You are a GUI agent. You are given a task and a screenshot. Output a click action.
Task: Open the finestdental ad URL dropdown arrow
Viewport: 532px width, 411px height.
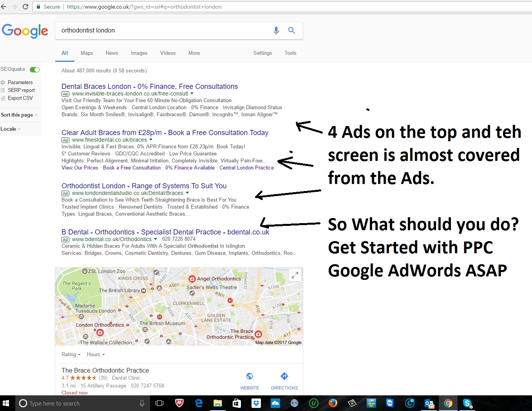point(151,140)
